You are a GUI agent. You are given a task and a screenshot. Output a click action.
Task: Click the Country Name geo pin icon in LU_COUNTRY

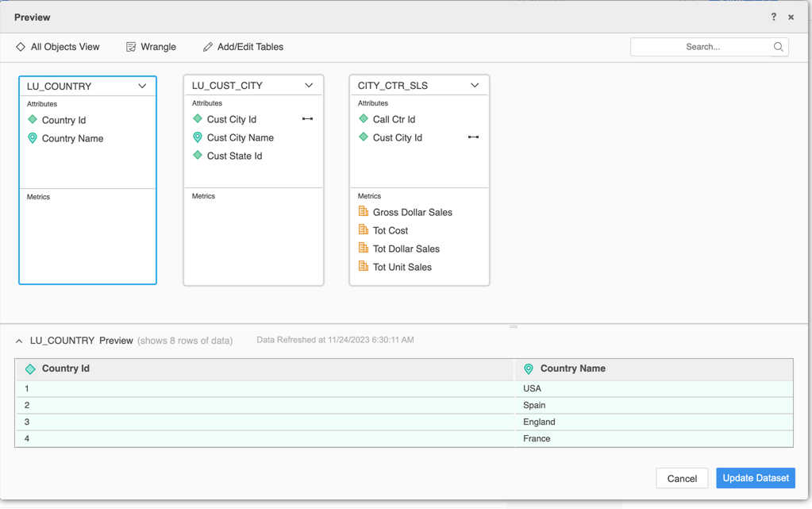pyautogui.click(x=33, y=138)
